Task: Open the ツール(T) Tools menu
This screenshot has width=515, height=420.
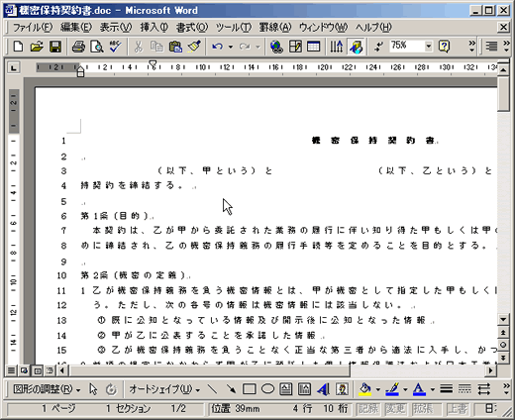Action: point(234,28)
